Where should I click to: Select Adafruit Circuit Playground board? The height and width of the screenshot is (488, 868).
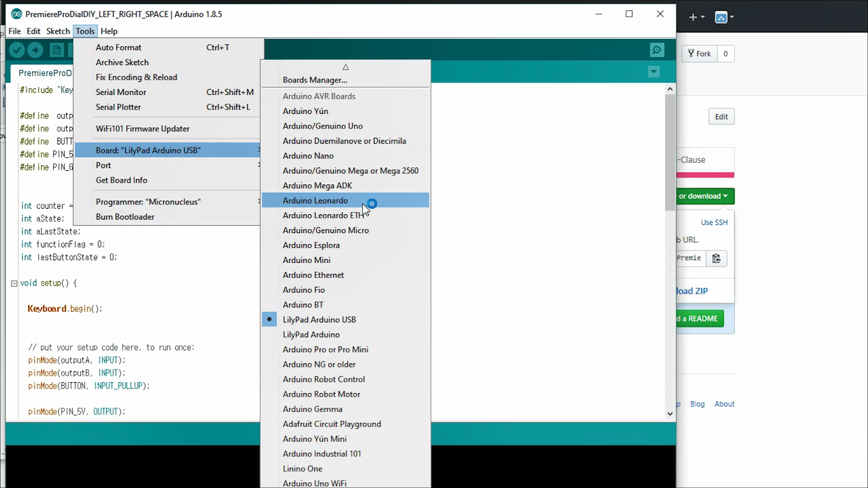click(346, 424)
